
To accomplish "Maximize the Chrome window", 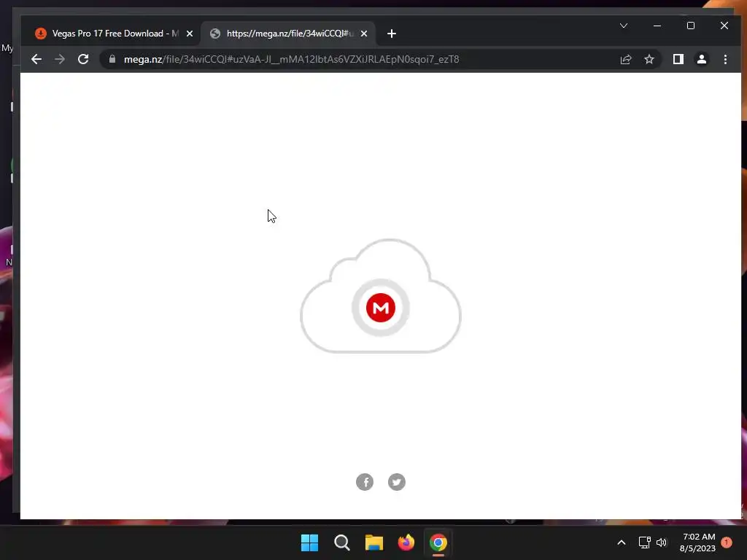I will (x=690, y=26).
